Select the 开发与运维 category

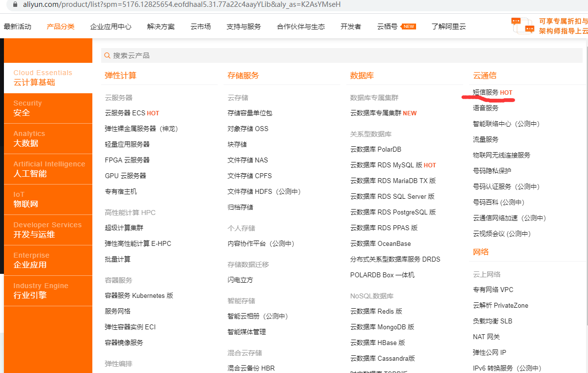point(48,230)
